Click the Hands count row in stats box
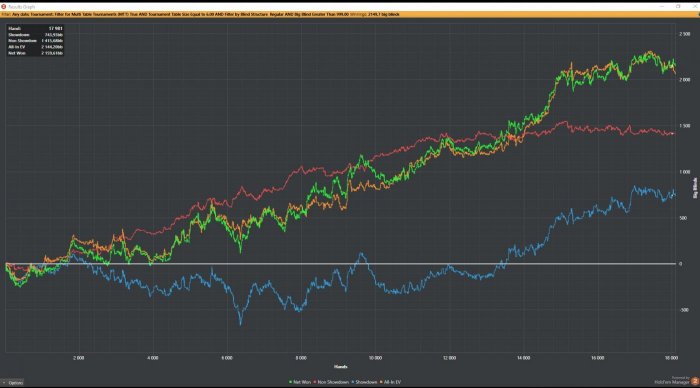Screen dimensions: 700x388 pos(35,29)
